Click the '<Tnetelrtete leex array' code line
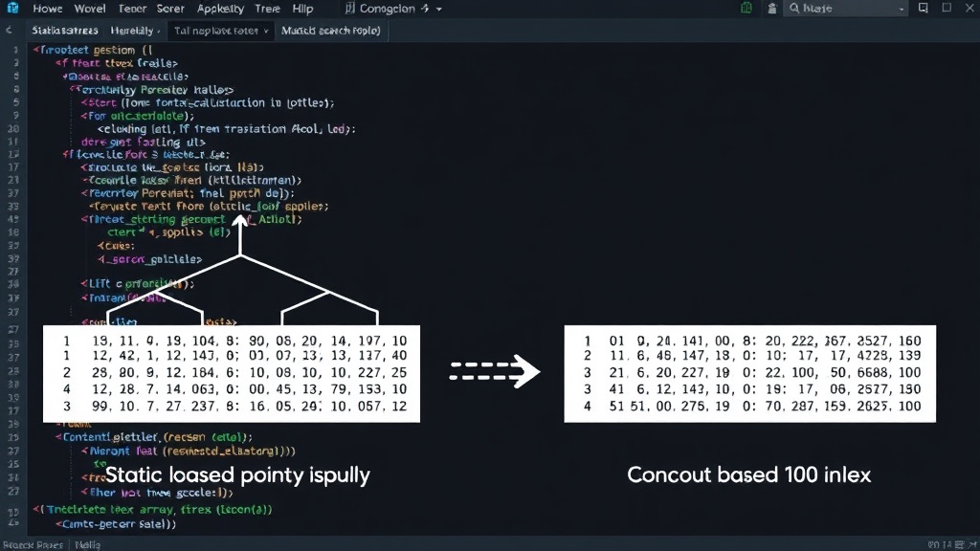This screenshot has height=551, width=980. (x=152, y=509)
